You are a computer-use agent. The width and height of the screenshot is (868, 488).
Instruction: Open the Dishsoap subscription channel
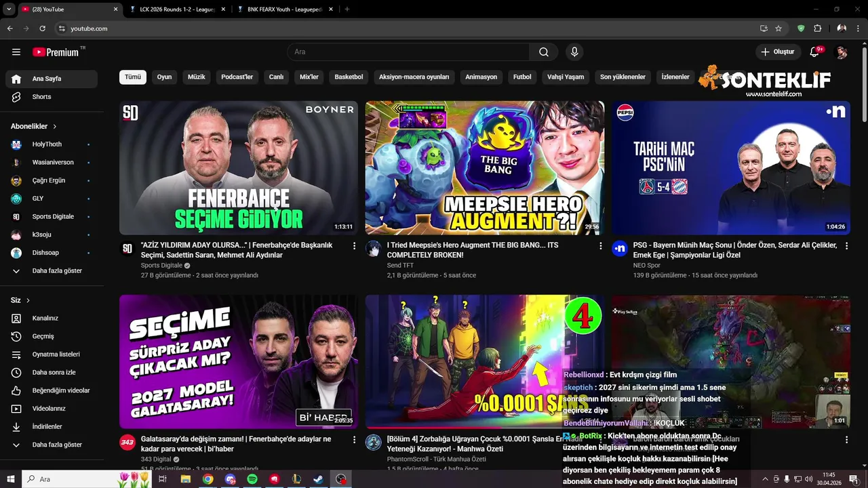click(52, 253)
